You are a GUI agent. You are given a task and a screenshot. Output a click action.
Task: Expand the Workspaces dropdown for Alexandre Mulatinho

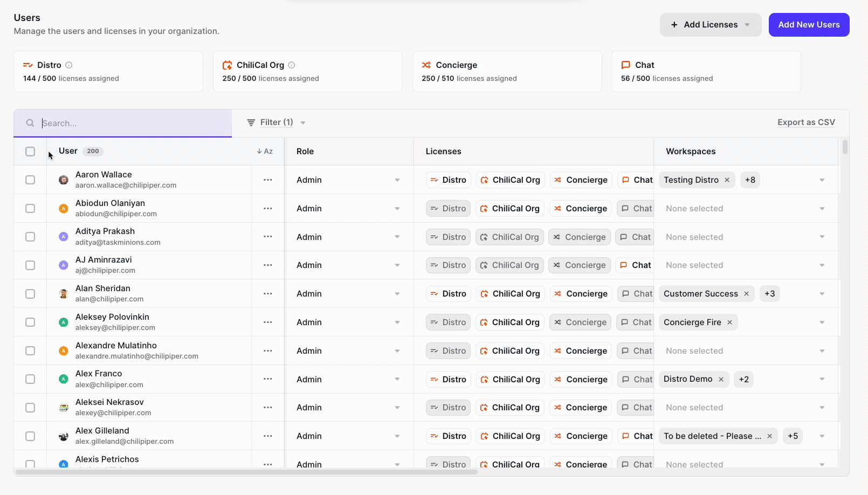tap(822, 351)
